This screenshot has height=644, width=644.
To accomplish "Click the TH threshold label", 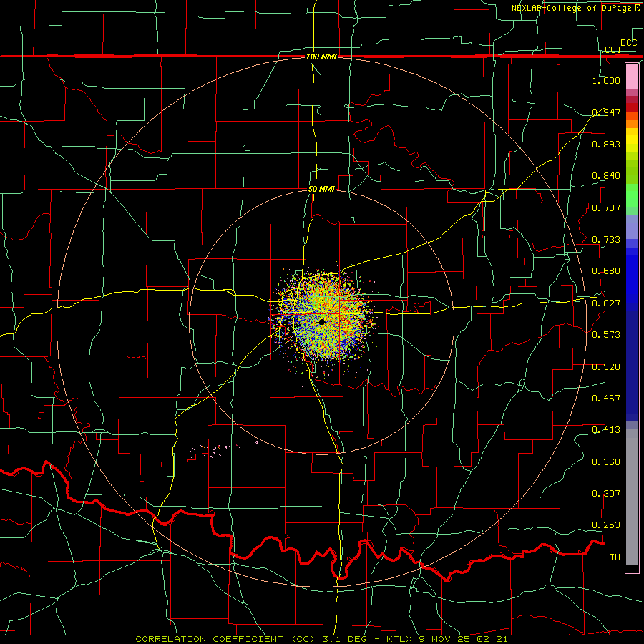I will [615, 557].
